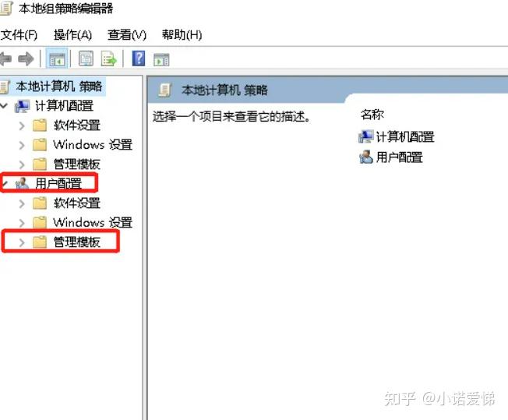Select 计算机配置 icon in right pane
The width and height of the screenshot is (508, 420).
tap(365, 137)
